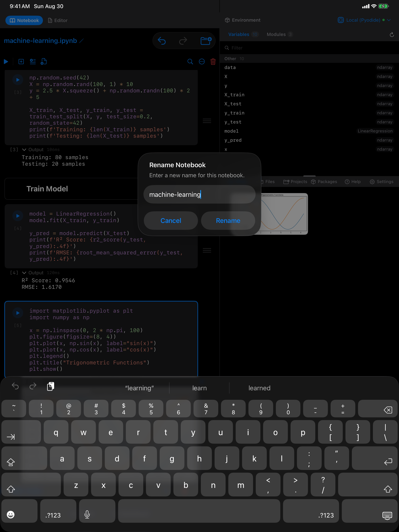The image size is (399, 532).
Task: Tap the keyboard redo icon
Action: tap(33, 386)
